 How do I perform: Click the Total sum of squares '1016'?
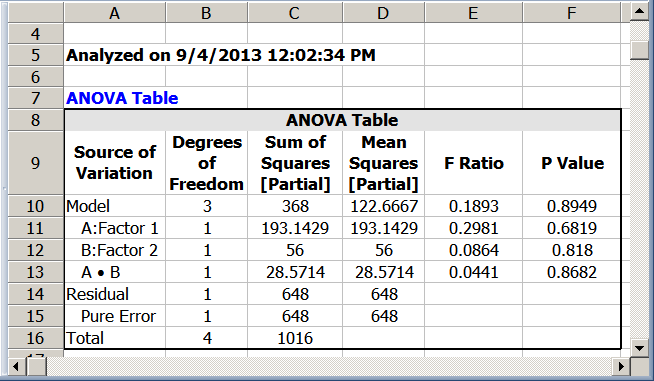tap(295, 338)
